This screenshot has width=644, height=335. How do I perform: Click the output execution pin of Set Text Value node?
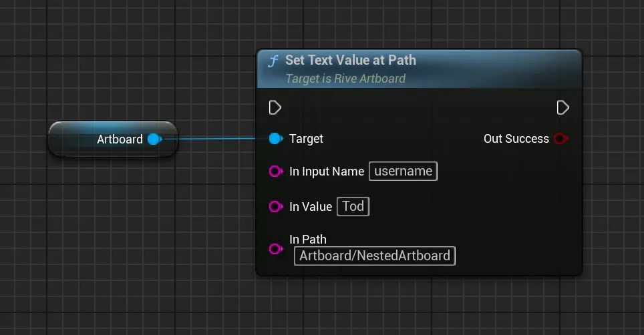point(562,108)
